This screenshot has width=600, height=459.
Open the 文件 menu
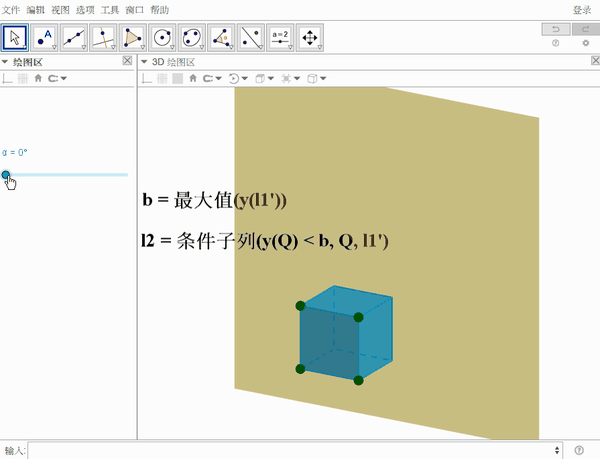tap(11, 10)
